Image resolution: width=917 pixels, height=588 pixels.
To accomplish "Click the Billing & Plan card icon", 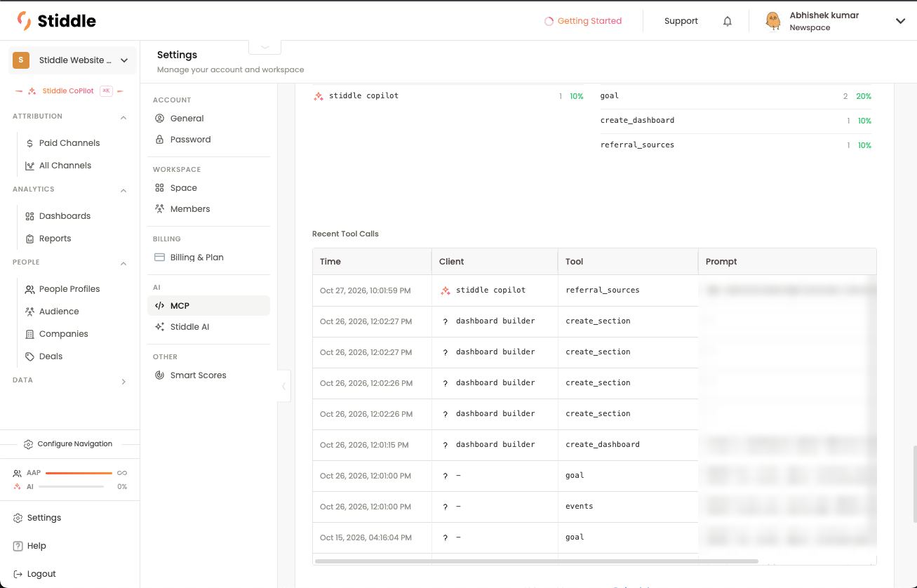I will click(x=159, y=258).
